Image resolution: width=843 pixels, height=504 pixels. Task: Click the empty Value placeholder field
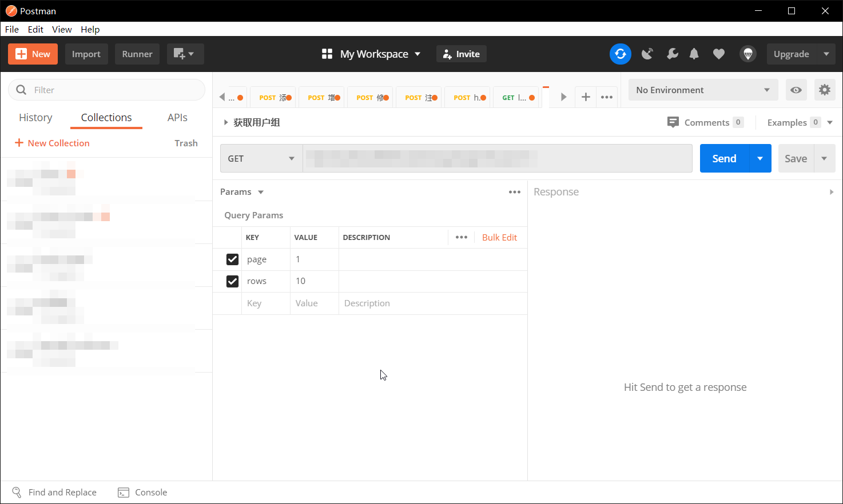[315, 303]
